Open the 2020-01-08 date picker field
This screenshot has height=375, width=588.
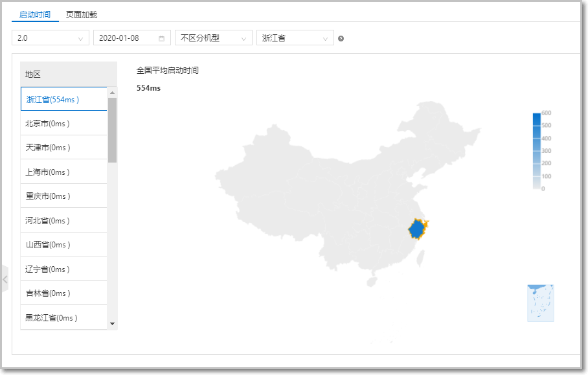click(131, 38)
